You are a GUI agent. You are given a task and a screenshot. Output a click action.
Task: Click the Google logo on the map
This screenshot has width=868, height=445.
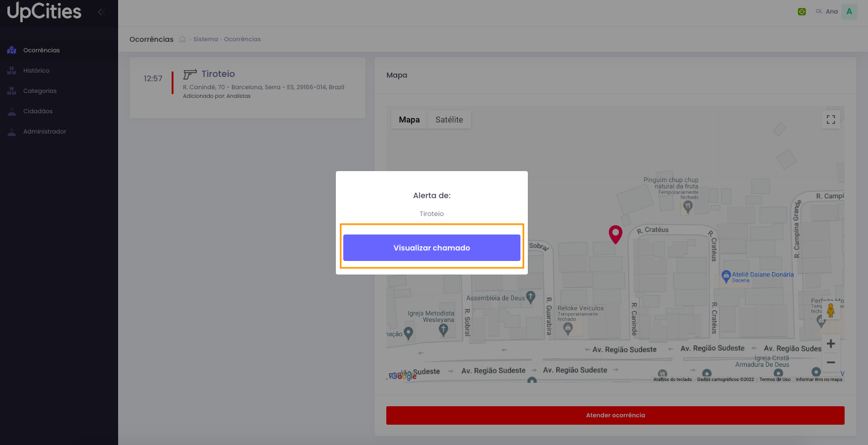coord(404,377)
